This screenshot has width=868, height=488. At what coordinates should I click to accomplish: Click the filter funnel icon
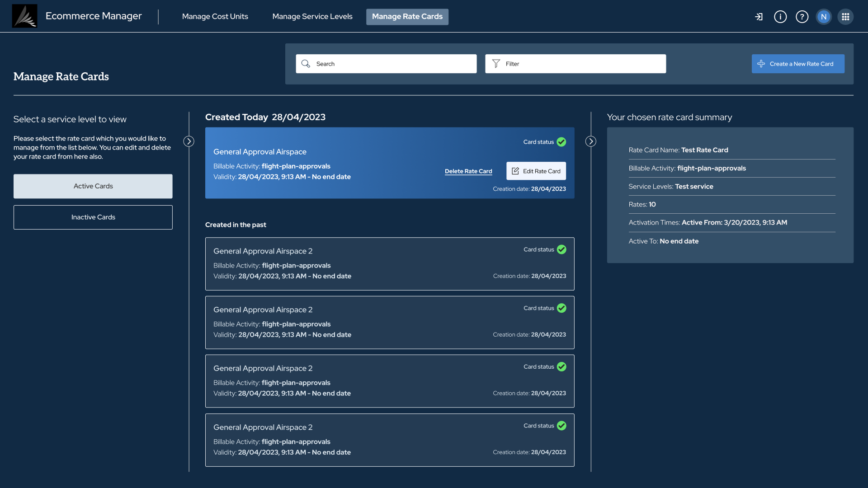[x=496, y=64]
